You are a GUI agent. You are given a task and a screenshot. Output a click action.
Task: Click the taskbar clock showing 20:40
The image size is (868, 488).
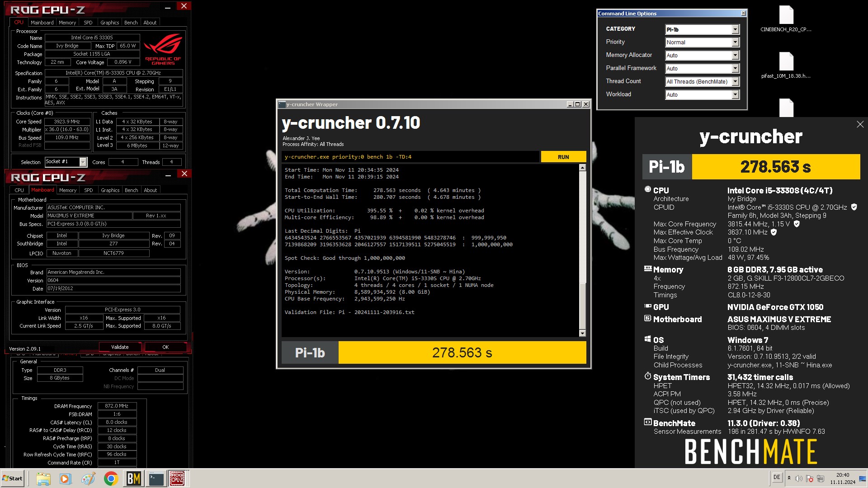(x=843, y=479)
